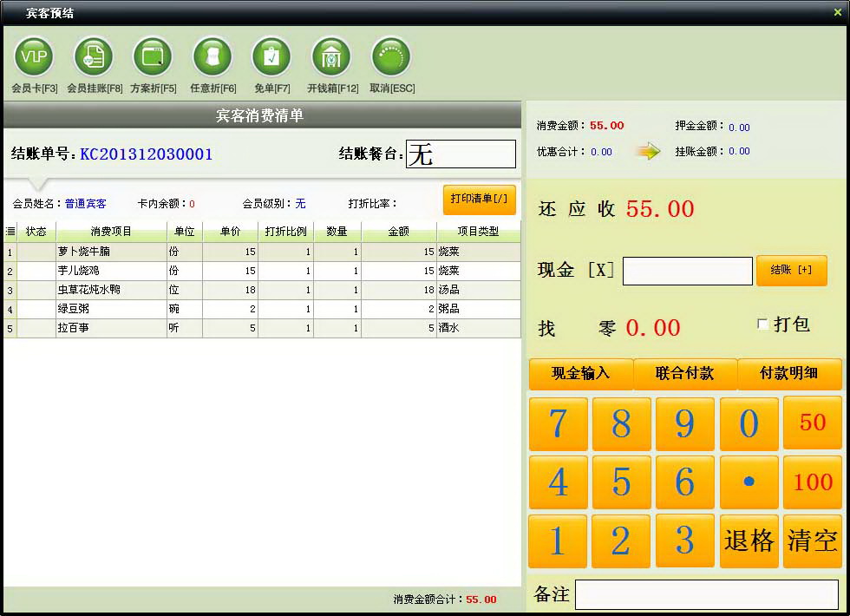The width and height of the screenshot is (850, 616).
Task: Open member credit account icon (会员挂账)
Action: [94, 57]
